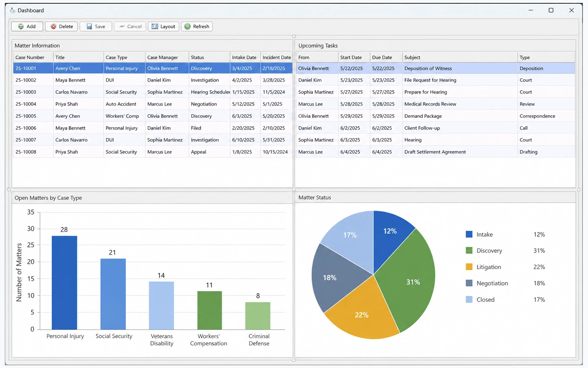Select matter row 25-10004 Priya Shah

tap(153, 104)
